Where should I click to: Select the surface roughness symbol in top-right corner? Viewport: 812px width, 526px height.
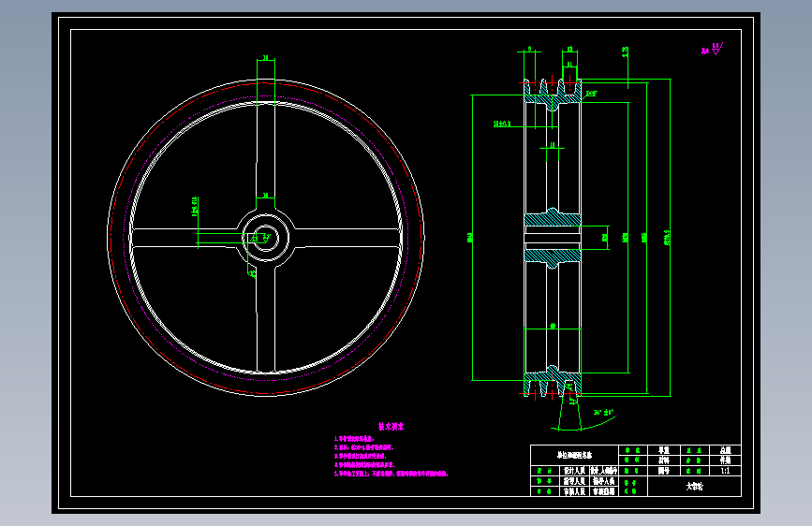coord(713,50)
